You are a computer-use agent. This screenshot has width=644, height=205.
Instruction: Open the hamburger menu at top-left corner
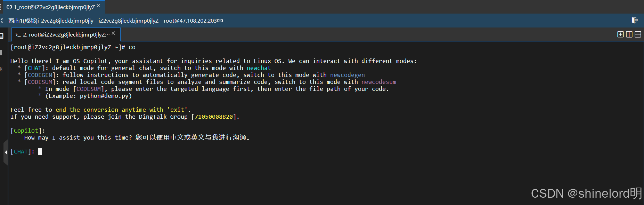point(1,7)
